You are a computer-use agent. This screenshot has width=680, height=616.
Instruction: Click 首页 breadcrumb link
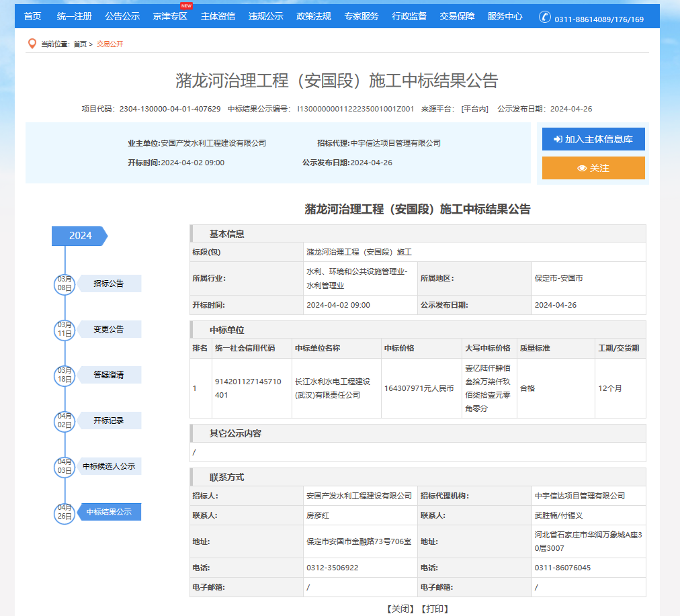(80, 44)
